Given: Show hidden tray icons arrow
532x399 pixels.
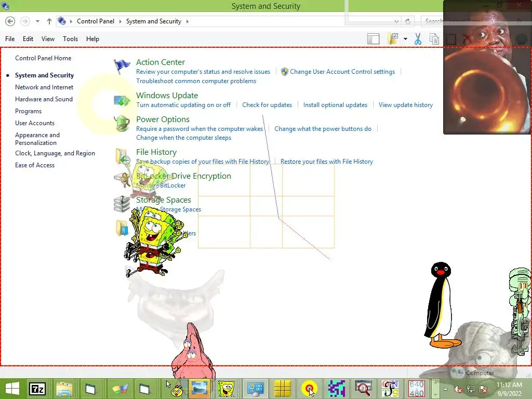Looking at the screenshot, I should click(x=445, y=389).
